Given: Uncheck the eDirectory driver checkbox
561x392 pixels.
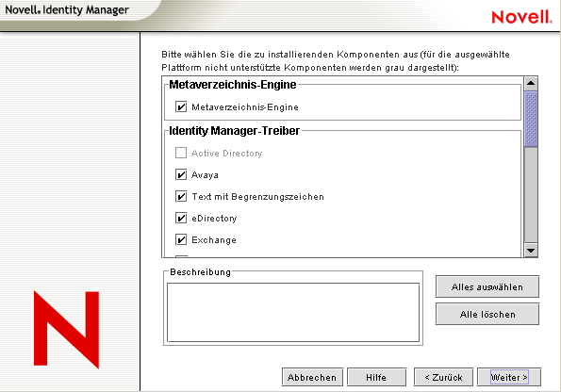Looking at the screenshot, I should click(181, 218).
